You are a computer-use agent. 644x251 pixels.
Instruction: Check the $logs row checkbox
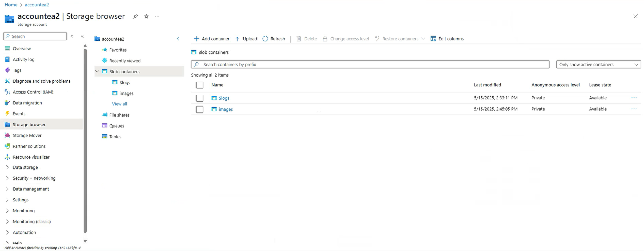(x=200, y=98)
